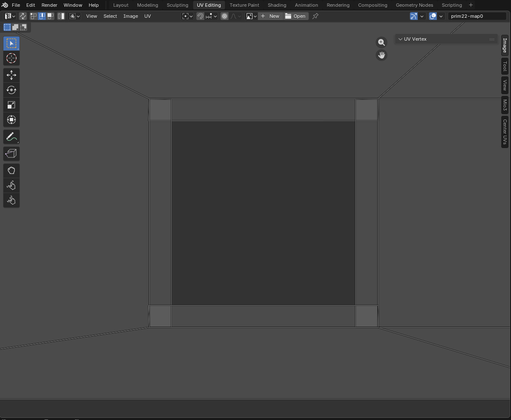This screenshot has width=511, height=420.
Task: Click the New image button
Action: 270,16
